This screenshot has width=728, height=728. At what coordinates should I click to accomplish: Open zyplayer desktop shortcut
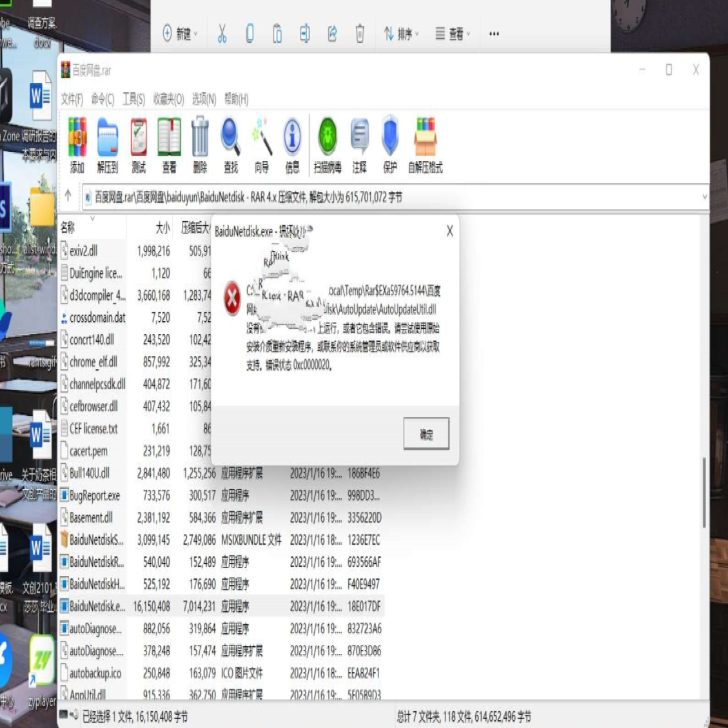pyautogui.click(x=42, y=671)
